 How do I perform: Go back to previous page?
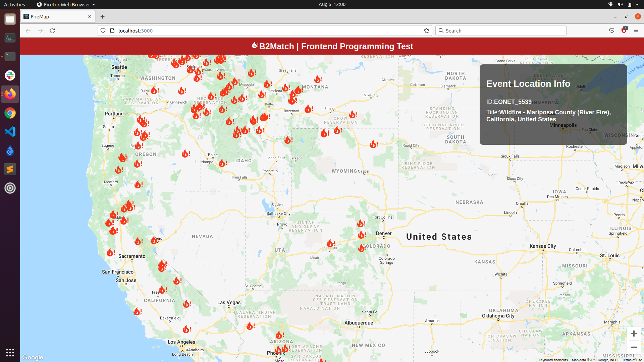tap(28, 31)
